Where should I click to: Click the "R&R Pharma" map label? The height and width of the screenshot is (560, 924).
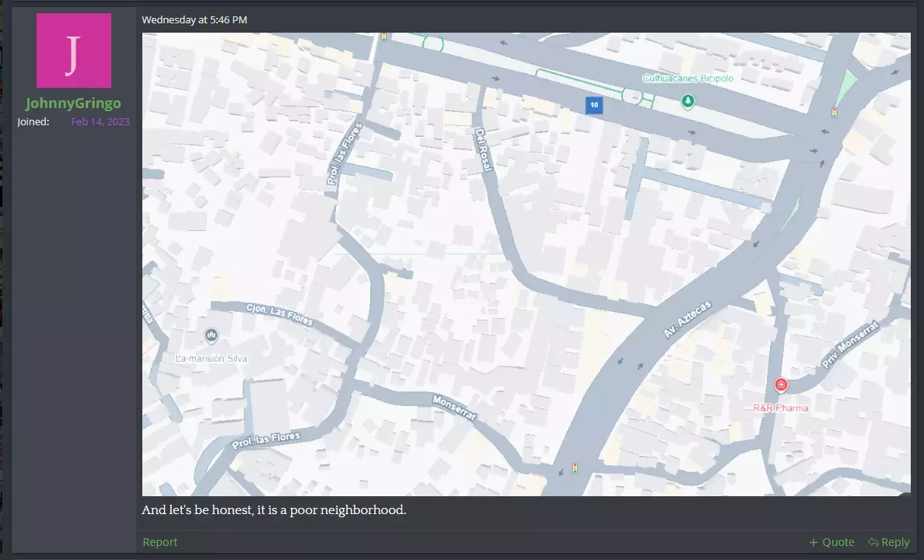click(x=781, y=408)
